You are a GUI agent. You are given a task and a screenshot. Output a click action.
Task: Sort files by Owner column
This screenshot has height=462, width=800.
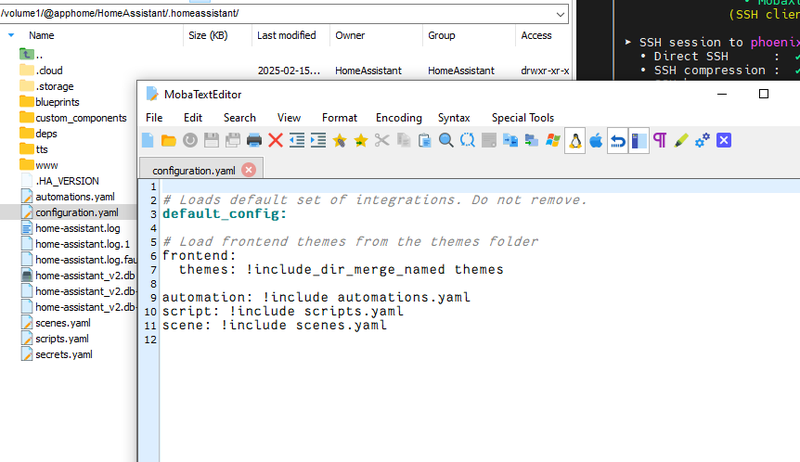pos(350,35)
